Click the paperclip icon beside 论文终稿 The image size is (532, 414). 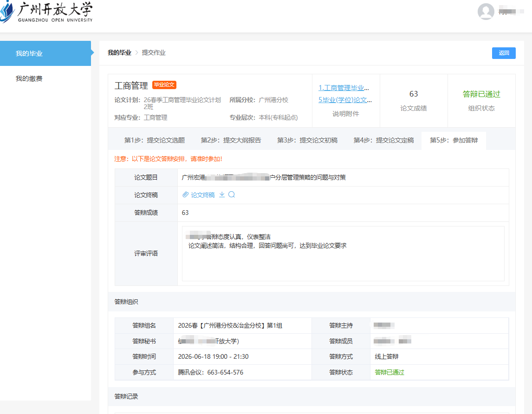click(x=185, y=195)
